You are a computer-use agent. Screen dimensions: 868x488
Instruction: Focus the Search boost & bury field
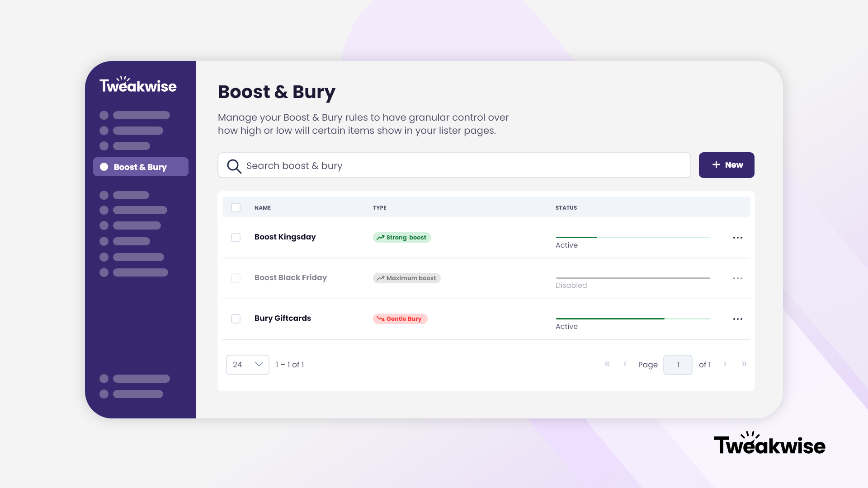pos(454,165)
